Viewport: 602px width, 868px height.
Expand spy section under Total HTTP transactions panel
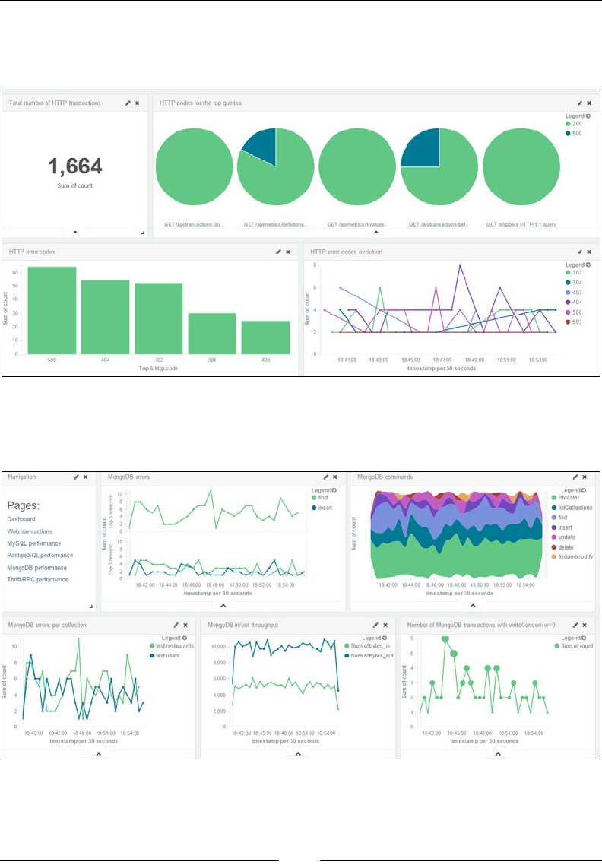point(75,233)
